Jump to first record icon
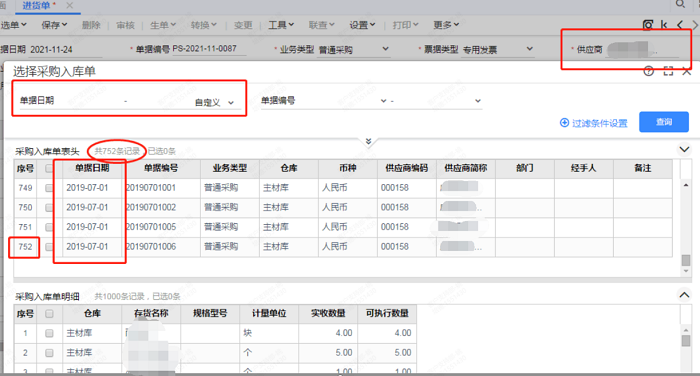This screenshot has height=376, width=700. 664,25
